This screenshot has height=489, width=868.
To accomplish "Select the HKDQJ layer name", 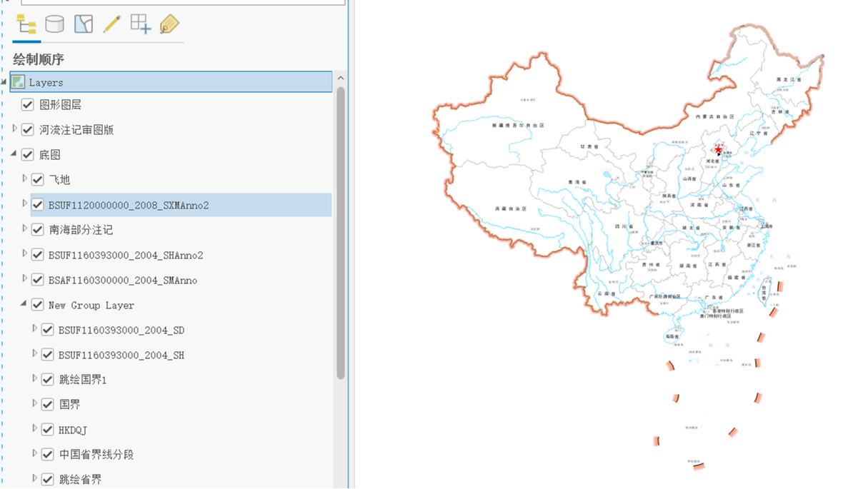I will point(73,430).
